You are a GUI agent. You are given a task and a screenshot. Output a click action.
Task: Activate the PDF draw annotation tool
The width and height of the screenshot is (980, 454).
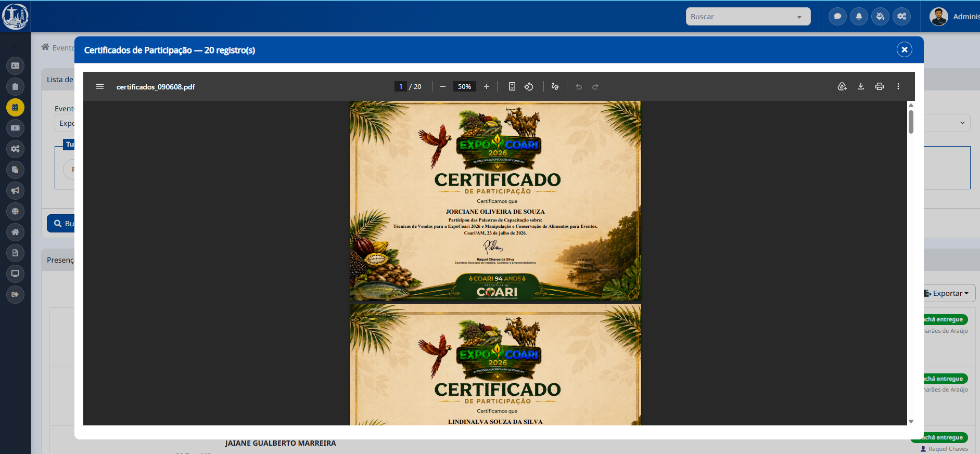pos(555,86)
